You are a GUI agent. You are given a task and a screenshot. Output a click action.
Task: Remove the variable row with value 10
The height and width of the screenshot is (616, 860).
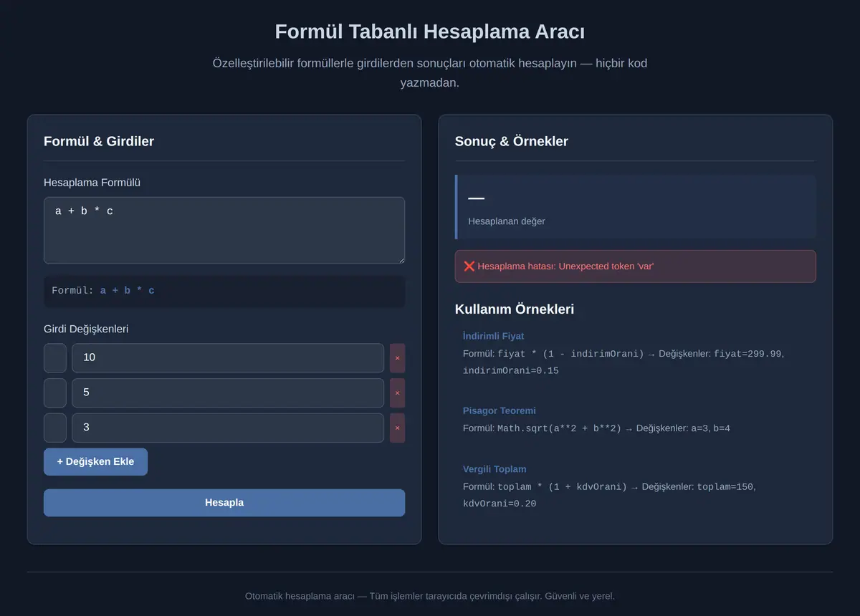(397, 358)
